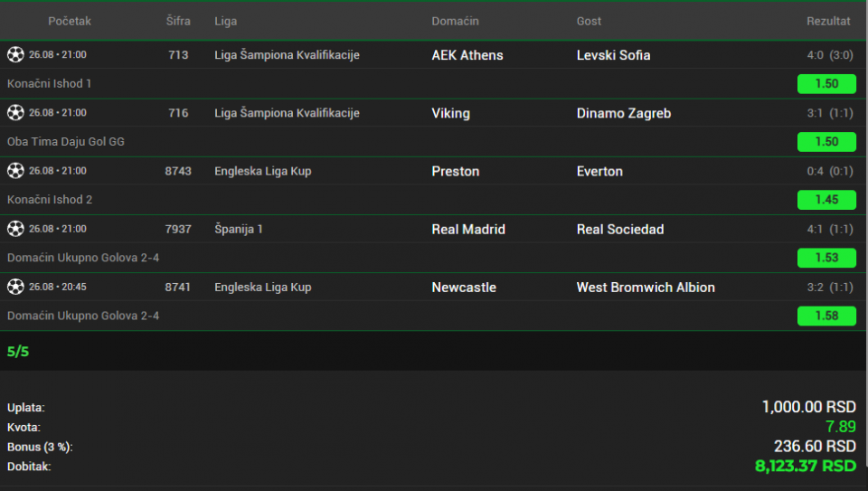Click the Početak column header
This screenshot has width=868, height=491.
coord(70,21)
